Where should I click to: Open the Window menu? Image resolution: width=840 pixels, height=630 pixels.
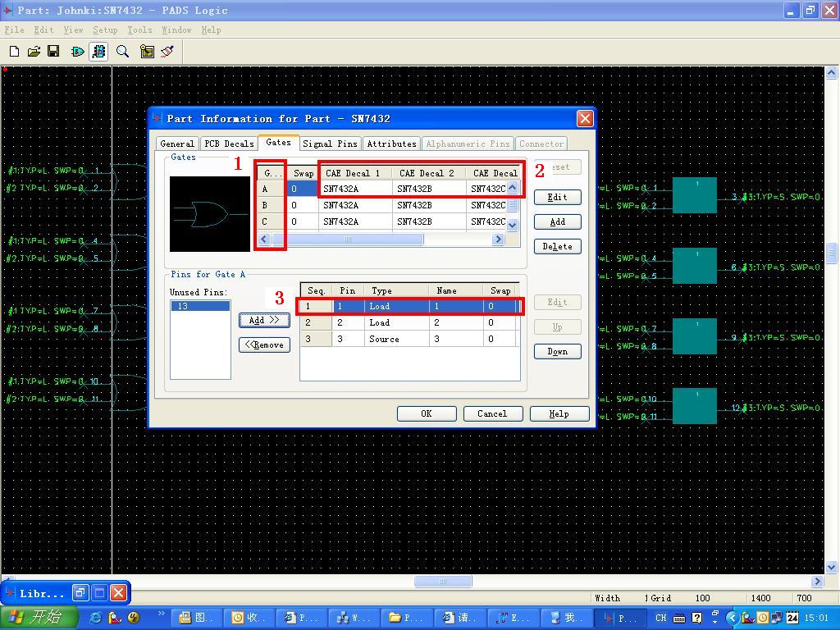pyautogui.click(x=176, y=30)
